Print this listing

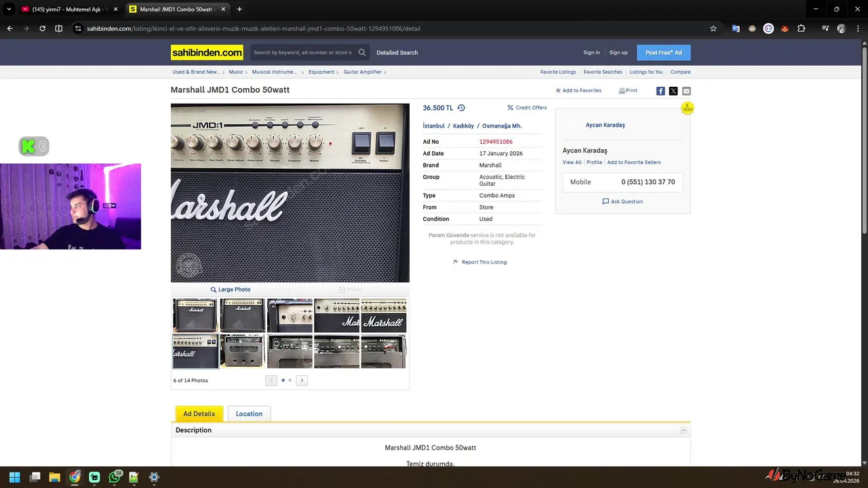click(628, 90)
